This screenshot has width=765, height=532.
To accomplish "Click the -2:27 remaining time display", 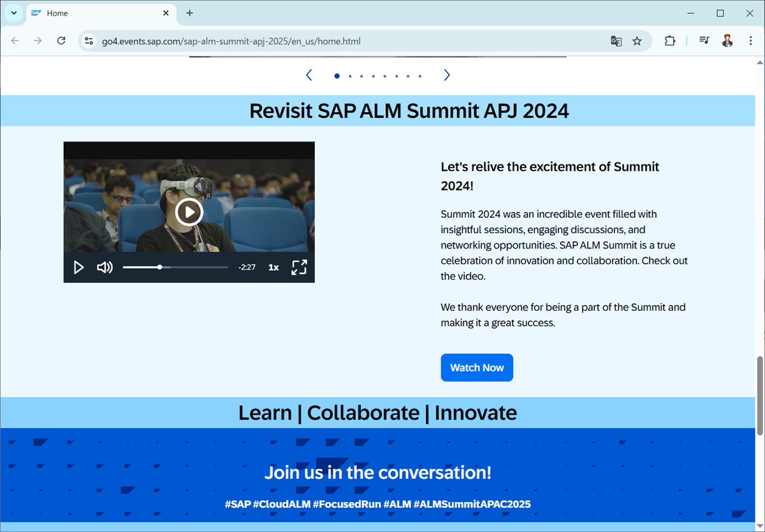I will click(x=247, y=268).
